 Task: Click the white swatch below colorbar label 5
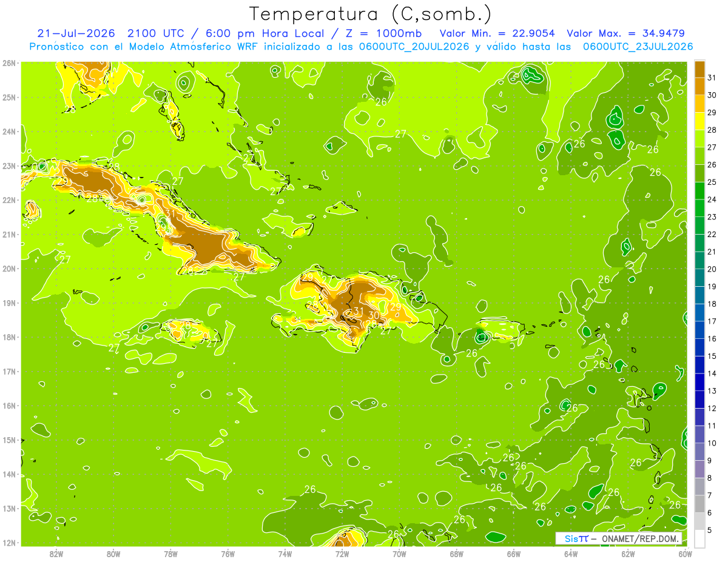[699, 538]
